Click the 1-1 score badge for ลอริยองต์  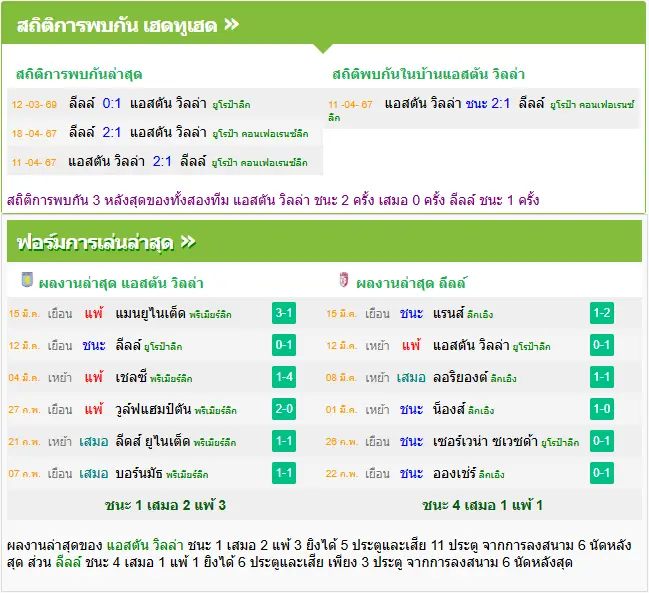602,377
